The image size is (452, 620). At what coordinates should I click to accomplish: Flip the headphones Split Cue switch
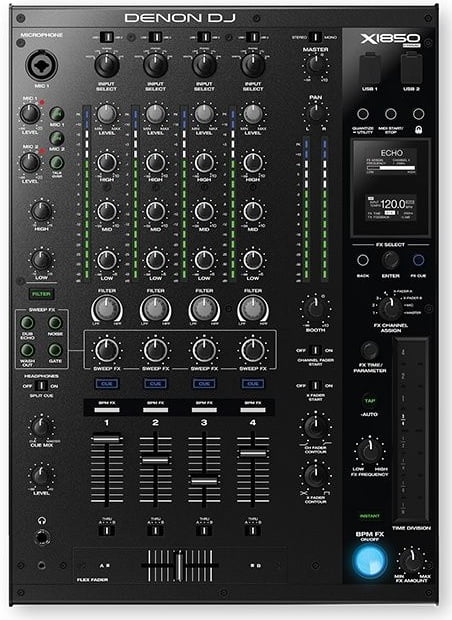coord(41,386)
